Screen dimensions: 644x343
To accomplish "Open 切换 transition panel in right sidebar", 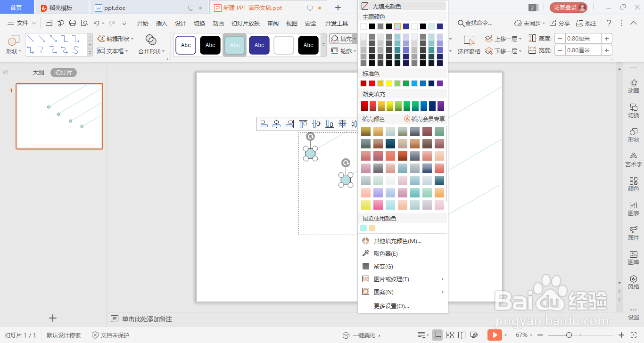I will click(x=634, y=111).
